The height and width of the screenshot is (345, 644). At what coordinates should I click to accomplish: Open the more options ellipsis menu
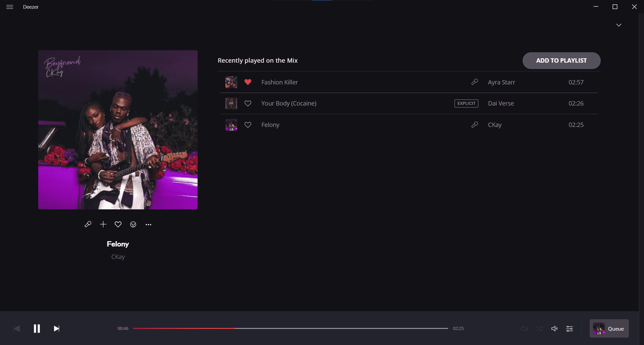pos(149,225)
